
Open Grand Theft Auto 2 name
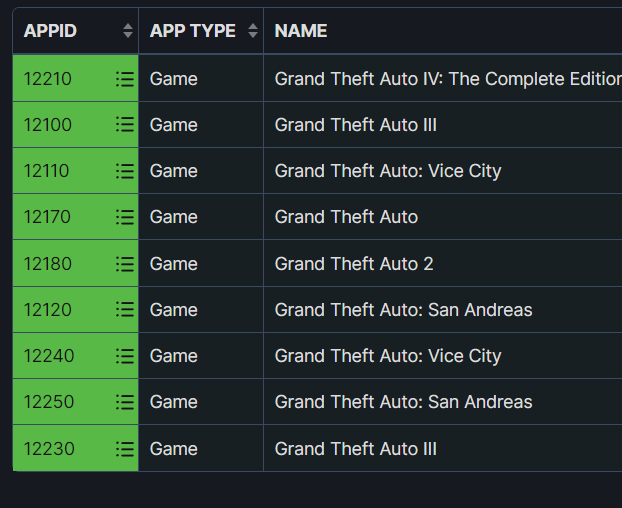tap(354, 264)
